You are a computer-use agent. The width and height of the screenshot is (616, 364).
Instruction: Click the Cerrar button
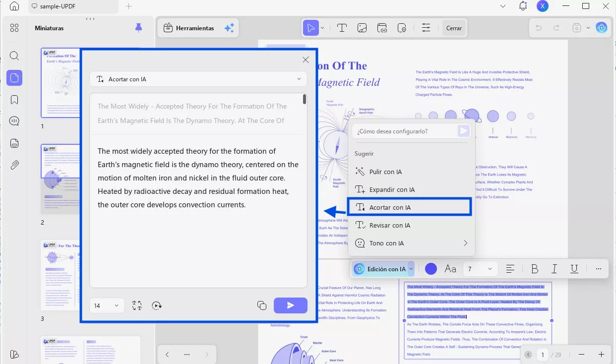[x=454, y=28]
